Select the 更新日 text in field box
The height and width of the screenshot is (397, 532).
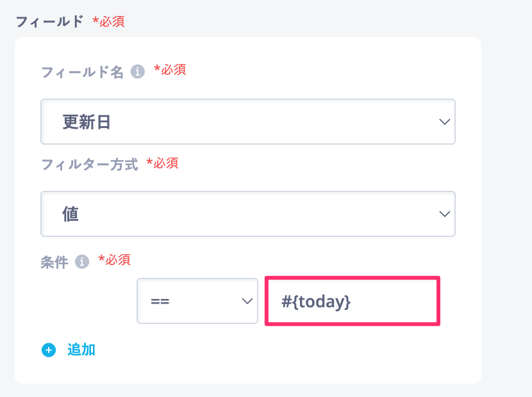tap(87, 122)
